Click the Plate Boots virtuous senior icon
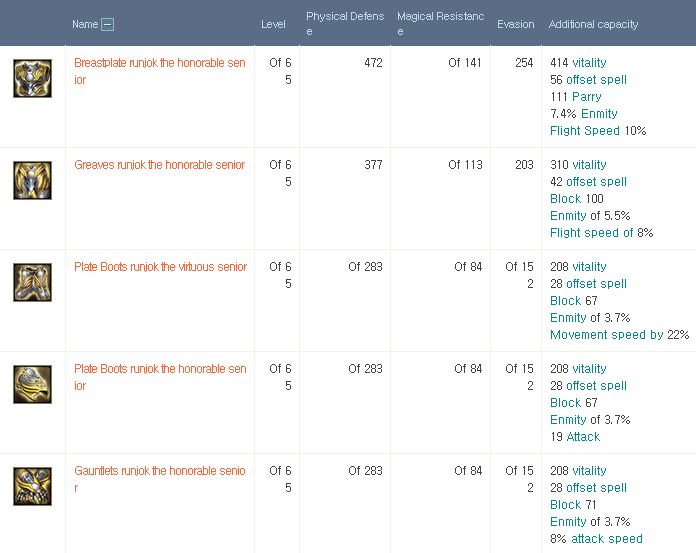The height and width of the screenshot is (553, 696). coord(32,282)
